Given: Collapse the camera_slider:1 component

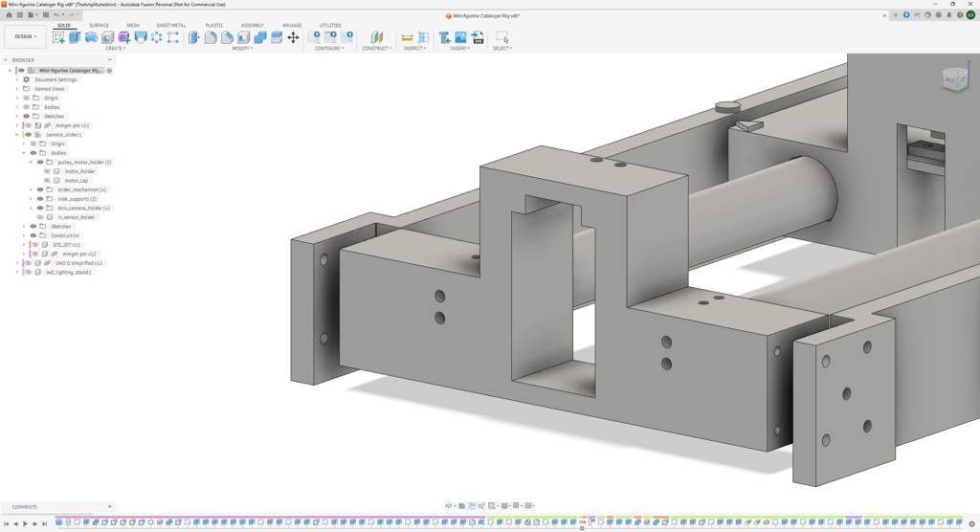Looking at the screenshot, I should pyautogui.click(x=17, y=134).
